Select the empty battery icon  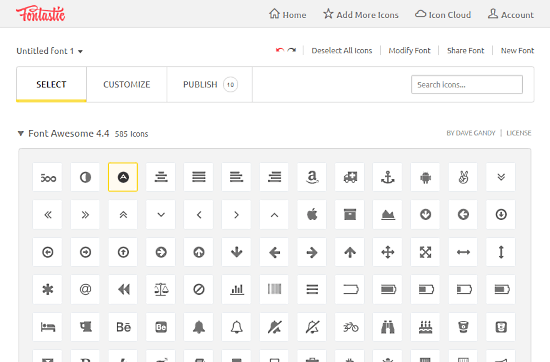pyautogui.click(x=350, y=290)
